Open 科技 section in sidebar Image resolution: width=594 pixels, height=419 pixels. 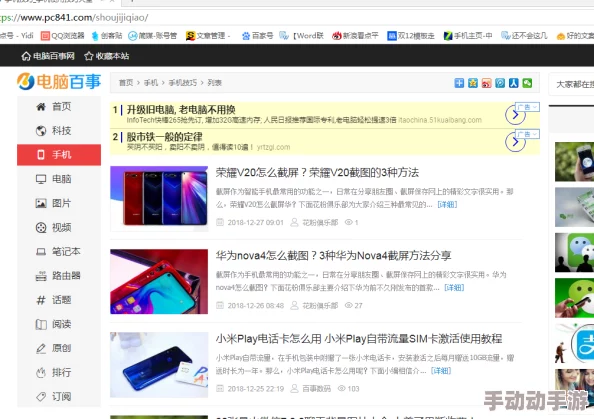[59, 131]
